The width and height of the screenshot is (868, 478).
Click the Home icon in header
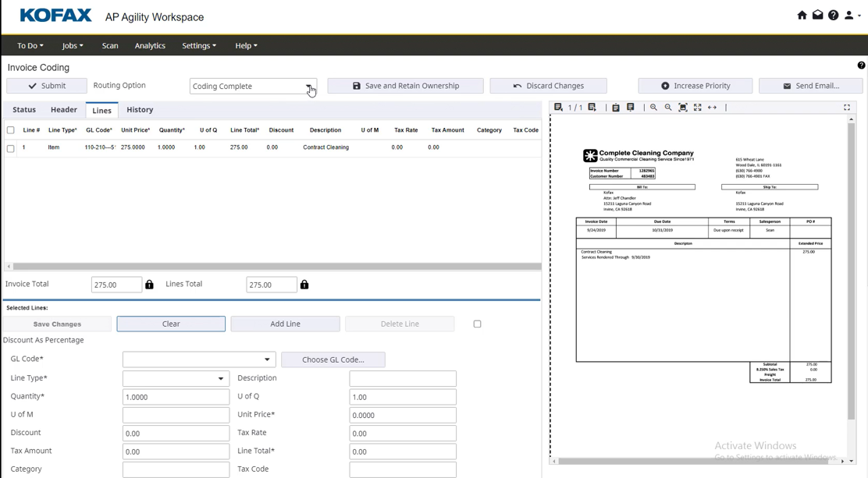tap(802, 16)
